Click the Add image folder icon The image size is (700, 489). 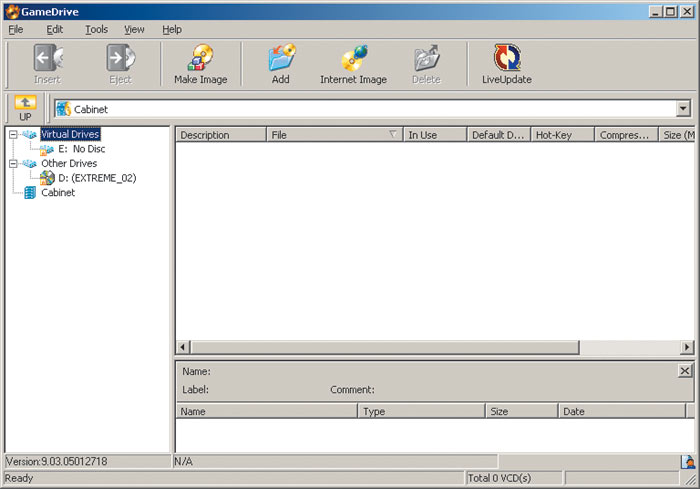point(281,57)
